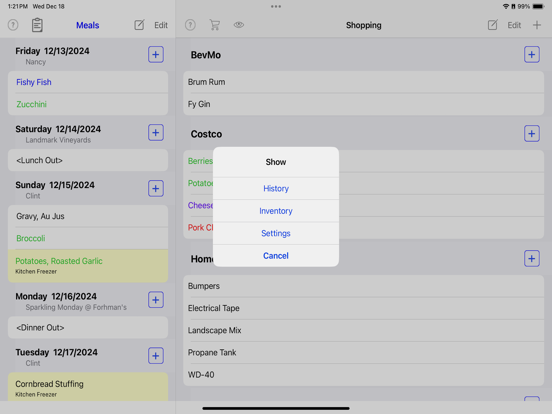The image size is (552, 414).
Task: Choose Settings in the Show menu
Action: (276, 233)
